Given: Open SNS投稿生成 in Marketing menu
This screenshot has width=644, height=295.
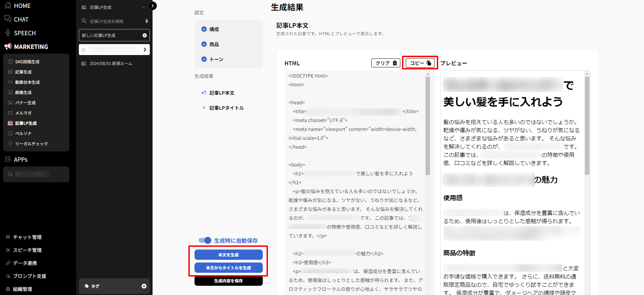Looking at the screenshot, I should [27, 62].
